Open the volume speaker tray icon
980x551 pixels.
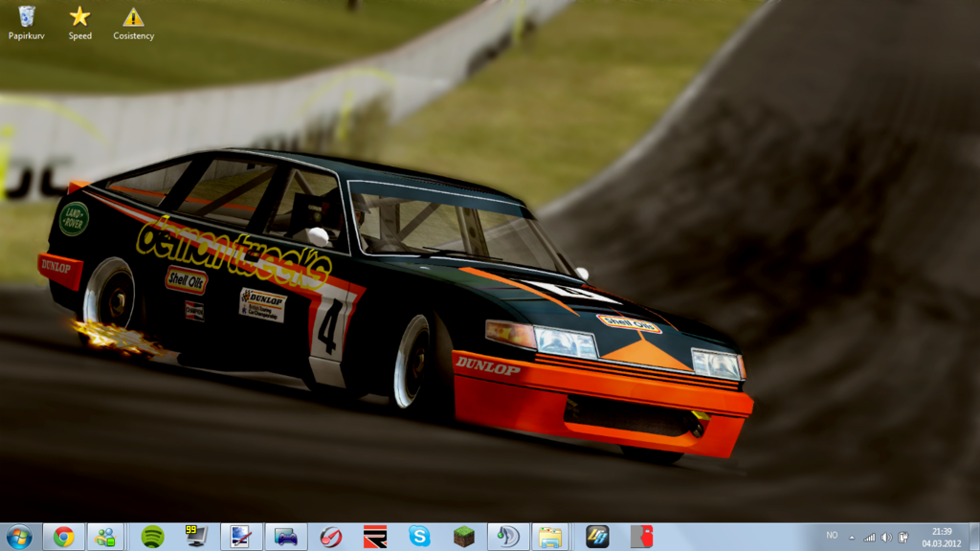(x=886, y=538)
